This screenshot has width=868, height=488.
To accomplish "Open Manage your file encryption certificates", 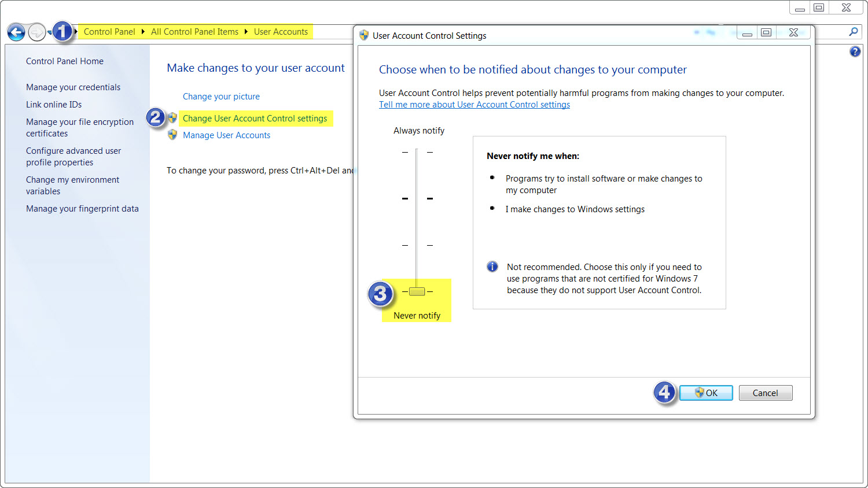I will (x=80, y=128).
